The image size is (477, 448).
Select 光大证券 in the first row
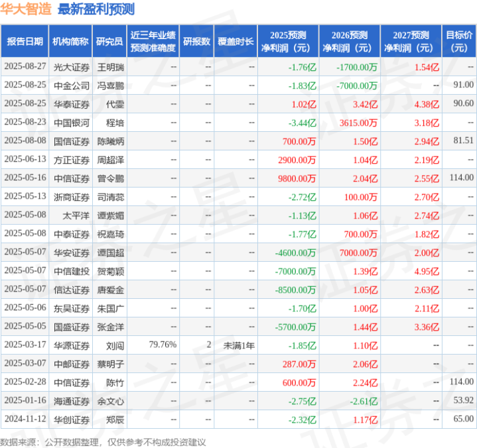(x=72, y=67)
